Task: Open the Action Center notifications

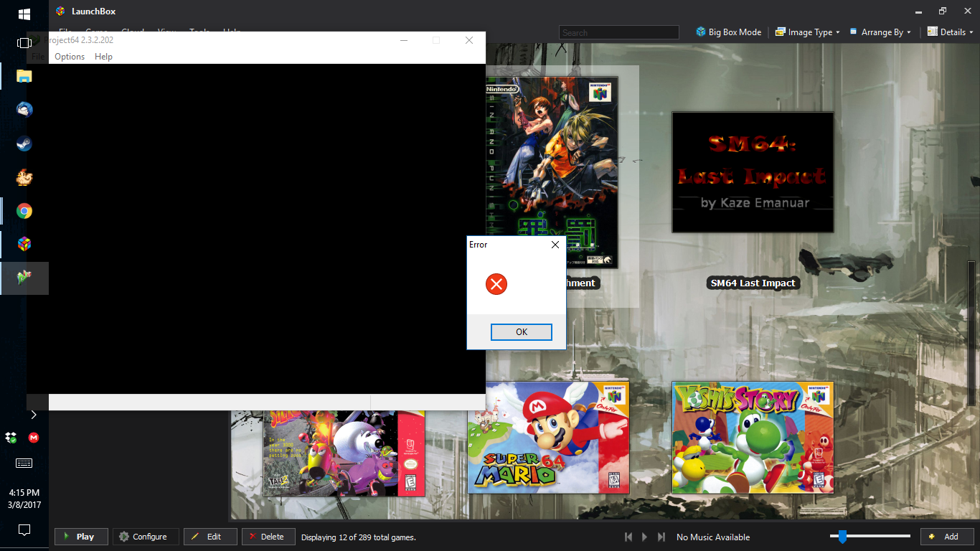Action: click(24, 530)
